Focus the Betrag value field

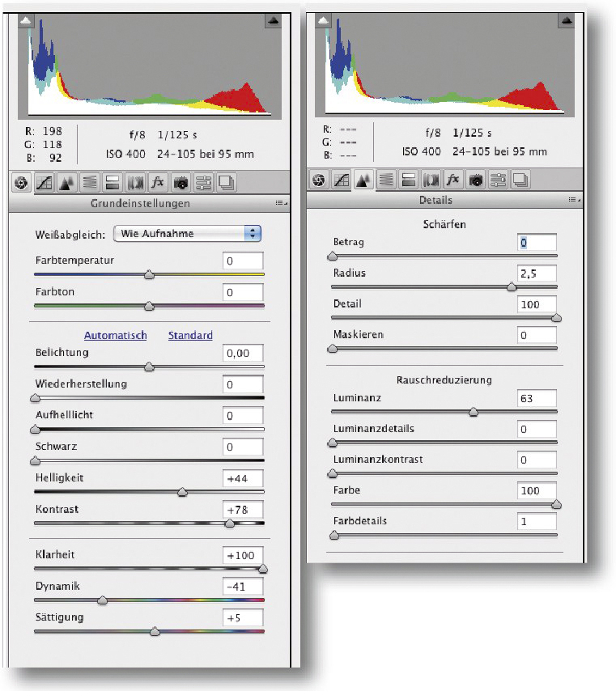coord(537,243)
